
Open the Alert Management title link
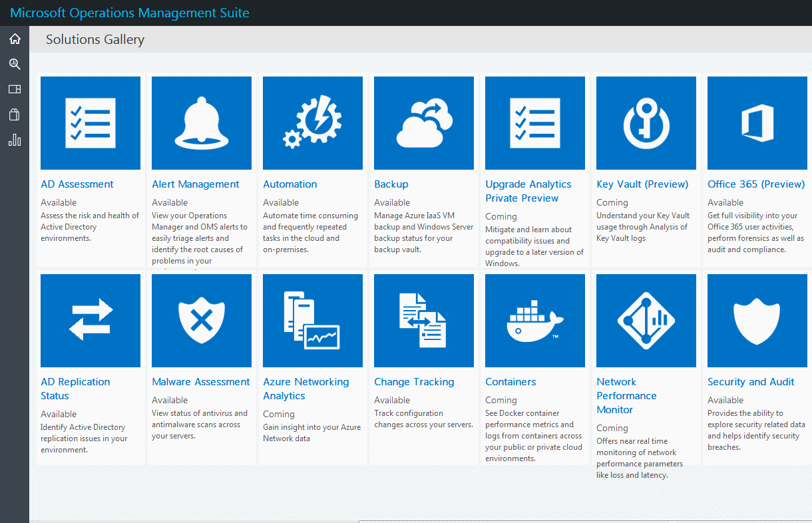[196, 184]
